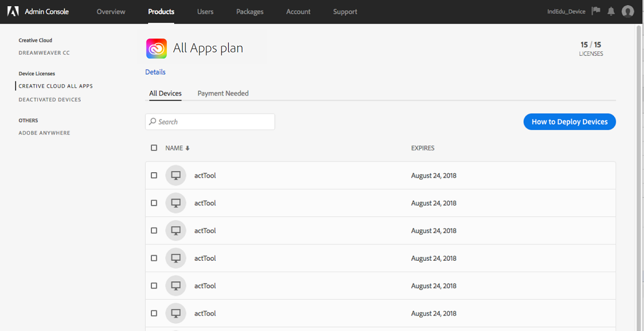Image resolution: width=644 pixels, height=331 pixels.
Task: Click the monitor icon of the fifth actTool row
Action: 176,286
